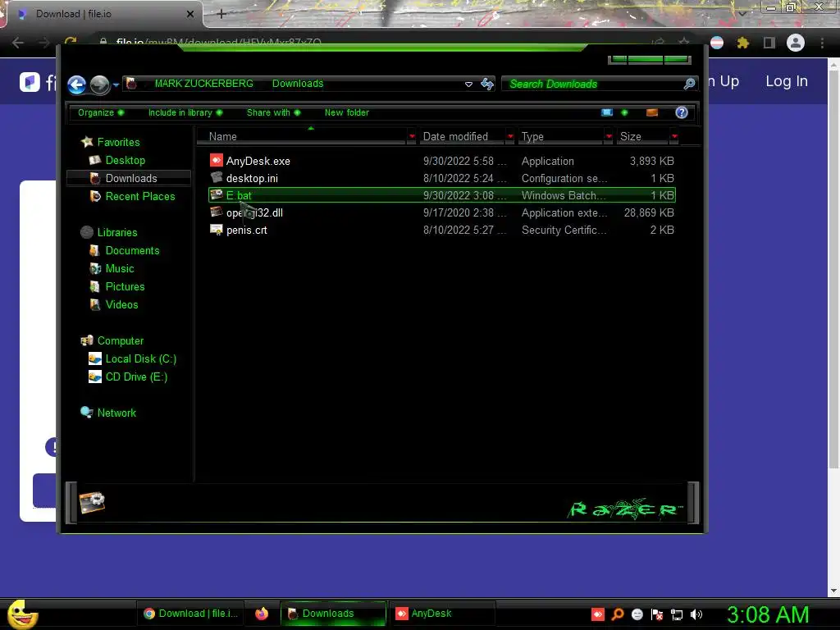The width and height of the screenshot is (840, 630).
Task: Click the magnifier icon in search box
Action: coord(689,84)
